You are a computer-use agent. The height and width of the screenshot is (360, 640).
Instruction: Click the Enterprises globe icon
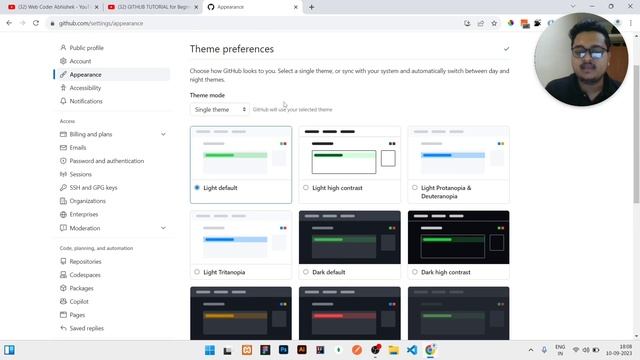pos(63,214)
